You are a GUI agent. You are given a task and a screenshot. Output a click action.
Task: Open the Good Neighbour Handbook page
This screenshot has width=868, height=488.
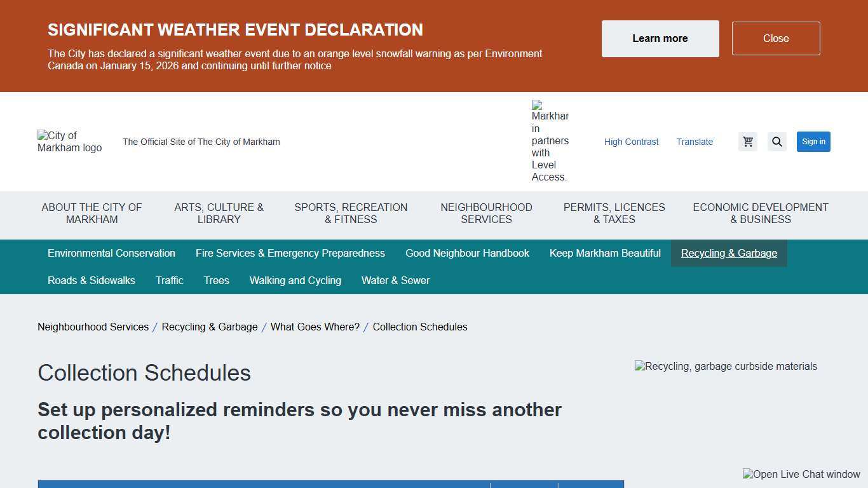pyautogui.click(x=467, y=253)
